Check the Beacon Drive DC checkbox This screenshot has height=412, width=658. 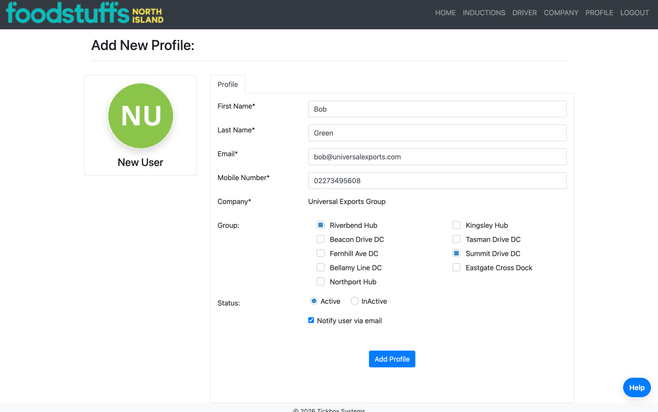[321, 239]
